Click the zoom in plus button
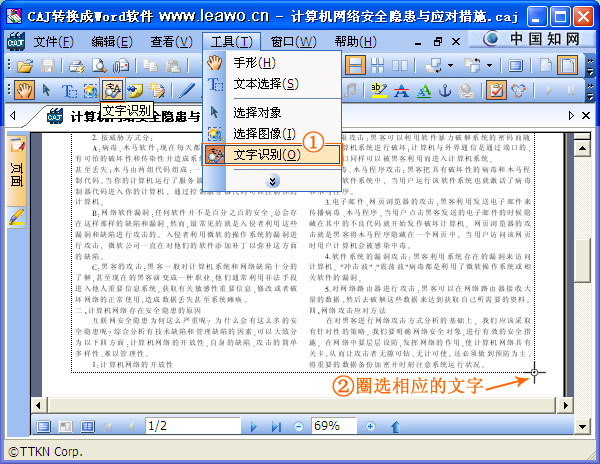This screenshot has width=600, height=464. [x=370, y=426]
